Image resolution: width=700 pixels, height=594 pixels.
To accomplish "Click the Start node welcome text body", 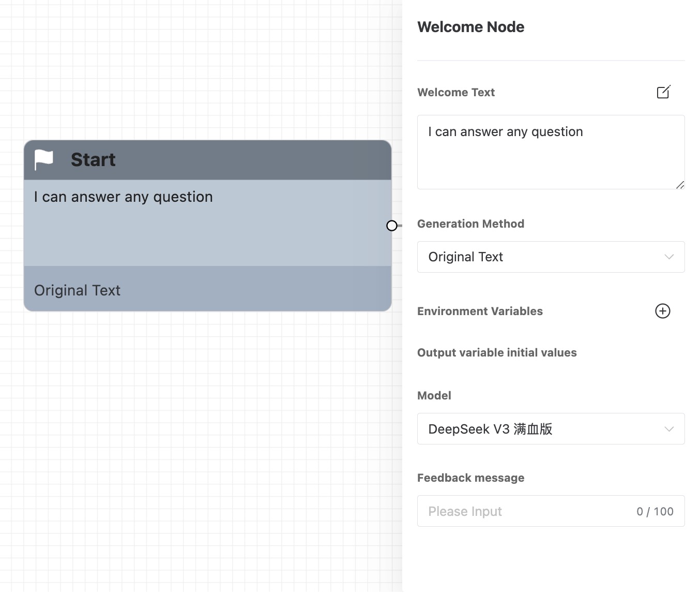I will pyautogui.click(x=207, y=222).
